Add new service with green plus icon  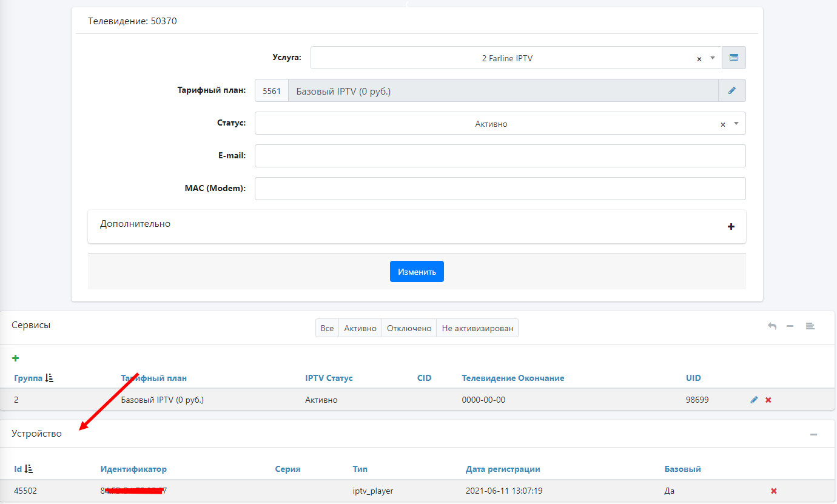(16, 358)
